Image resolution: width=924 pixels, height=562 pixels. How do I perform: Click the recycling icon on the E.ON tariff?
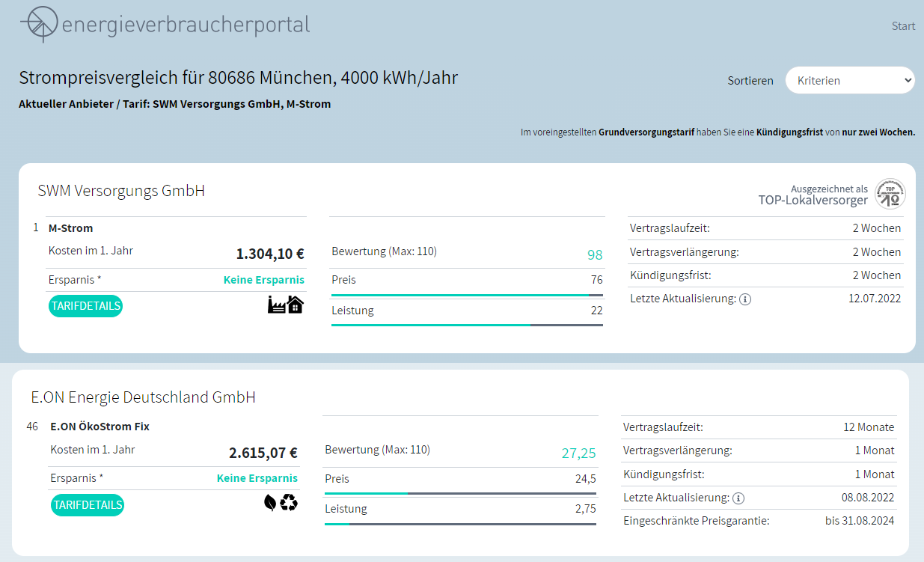pos(290,503)
